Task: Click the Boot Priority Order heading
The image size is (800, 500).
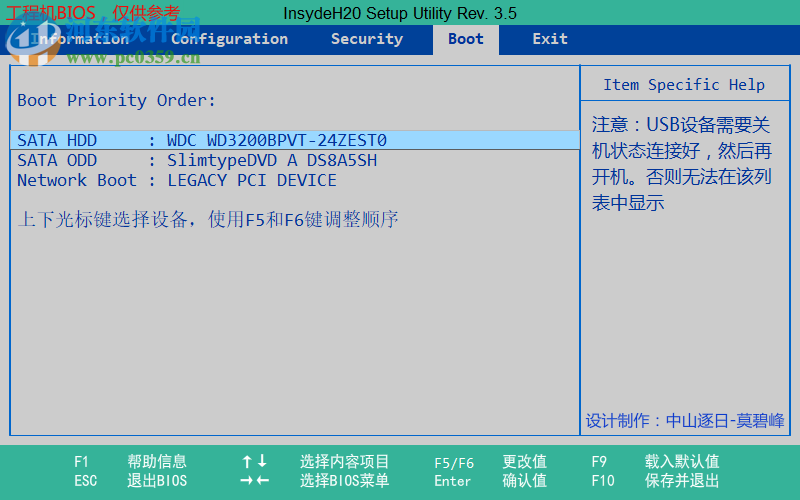Action: 116,101
